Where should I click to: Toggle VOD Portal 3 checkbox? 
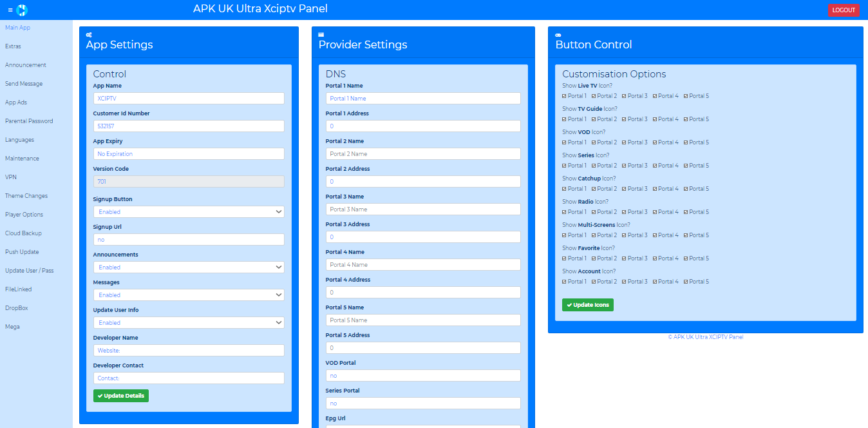625,142
